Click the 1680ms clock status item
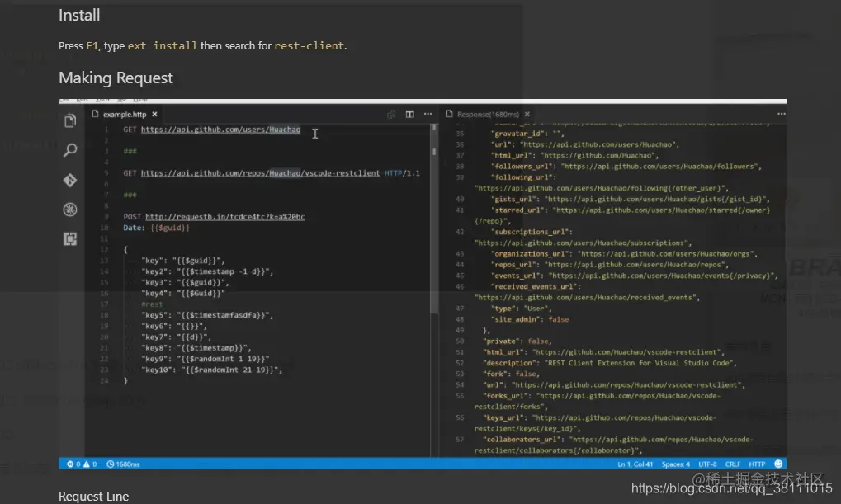Image resolution: width=841 pixels, height=504 pixels. point(123,464)
